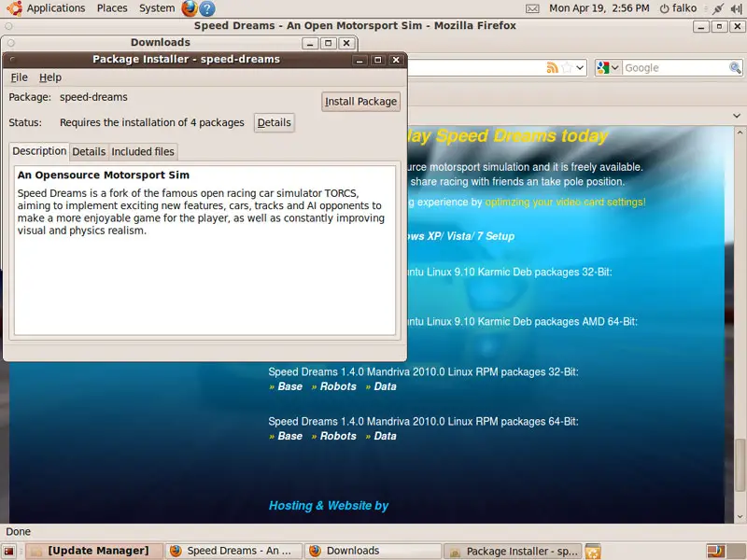Click the Firefox page scrollbar thumb
The image size is (747, 560).
(x=740, y=465)
